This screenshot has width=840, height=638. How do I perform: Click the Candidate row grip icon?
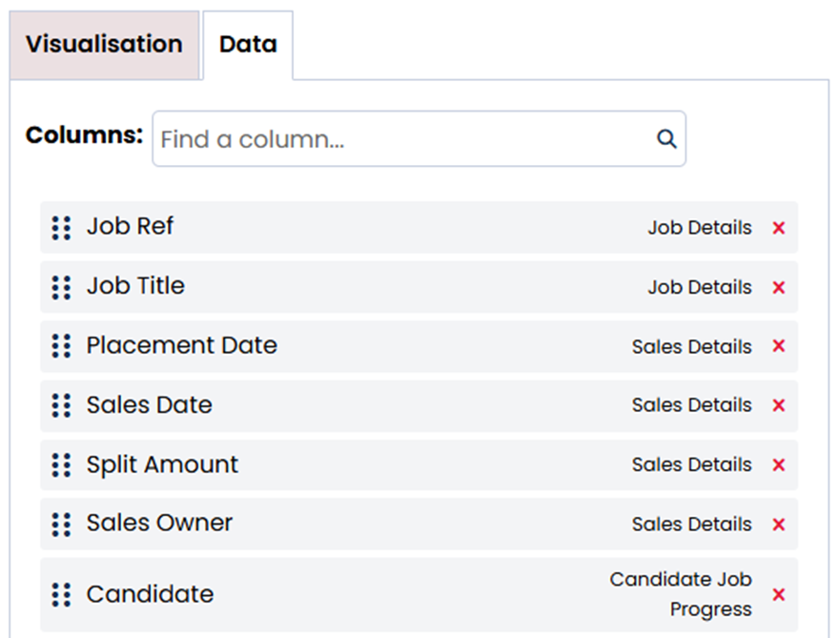(61, 594)
